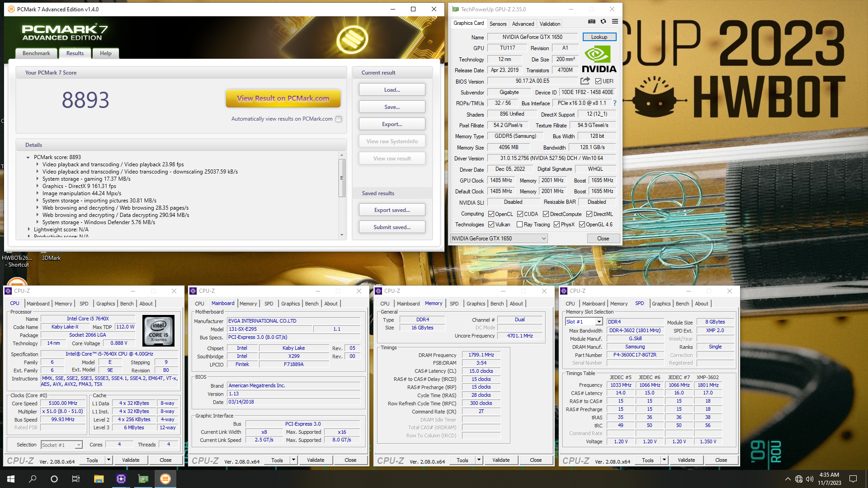Toggle Ray Tracing checkbox
Viewport: 868px width, 488px height.
click(519, 225)
